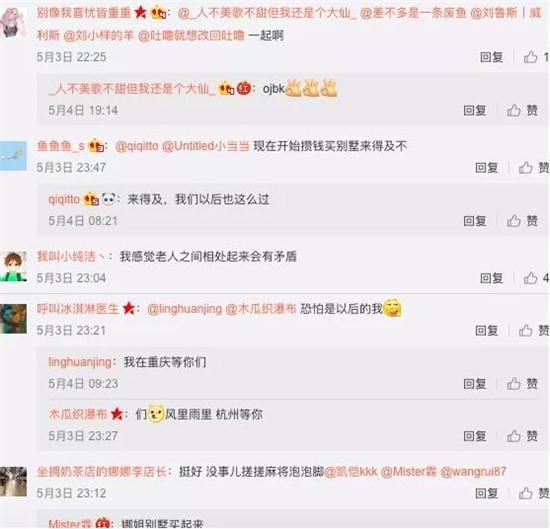Like the comment by 呼叫冰淇淋医生

(534, 330)
